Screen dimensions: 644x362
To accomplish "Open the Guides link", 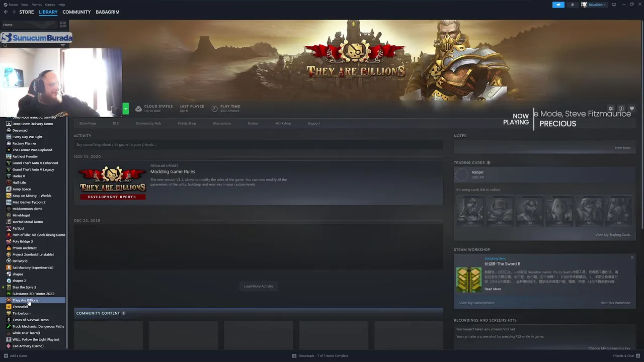I will [253, 123].
